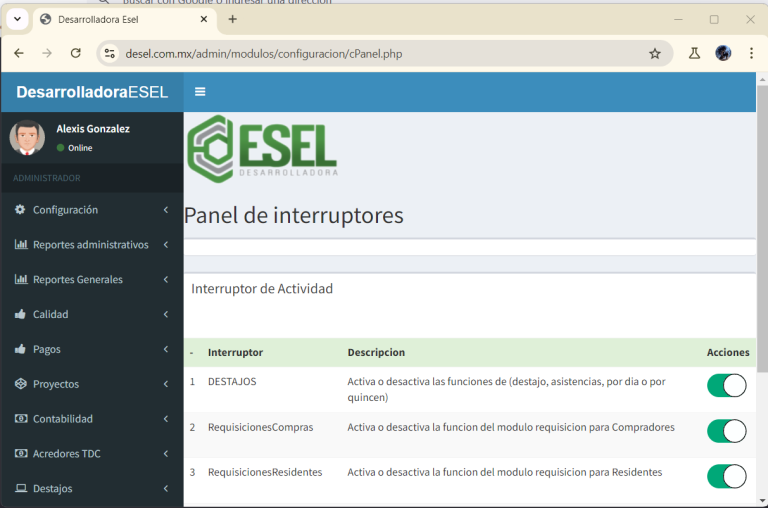The height and width of the screenshot is (508, 768).
Task: Click the Destajos laptop icon
Action: click(x=20, y=488)
